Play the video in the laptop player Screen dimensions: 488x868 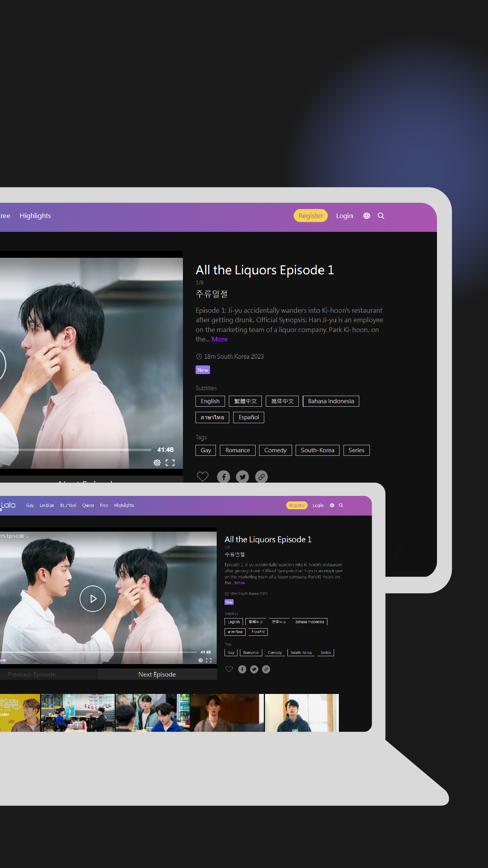[x=93, y=598]
